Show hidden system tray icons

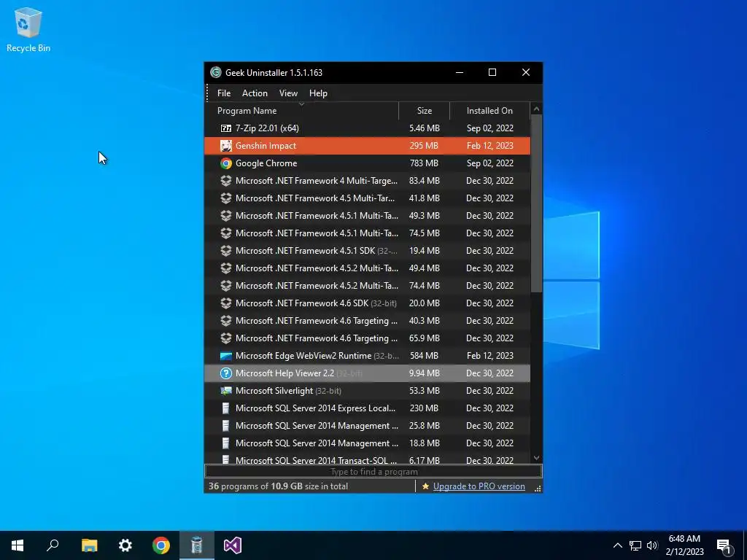click(x=617, y=545)
